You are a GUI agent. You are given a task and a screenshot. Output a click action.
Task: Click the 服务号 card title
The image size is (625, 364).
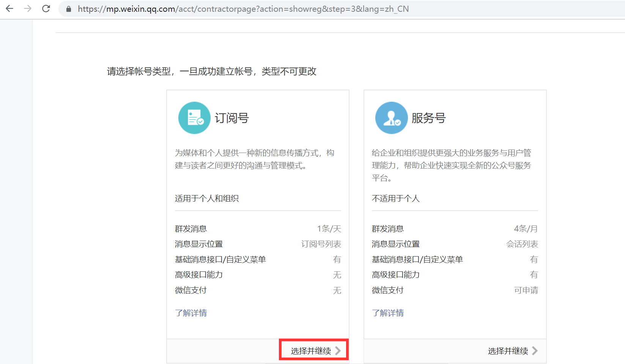point(428,118)
